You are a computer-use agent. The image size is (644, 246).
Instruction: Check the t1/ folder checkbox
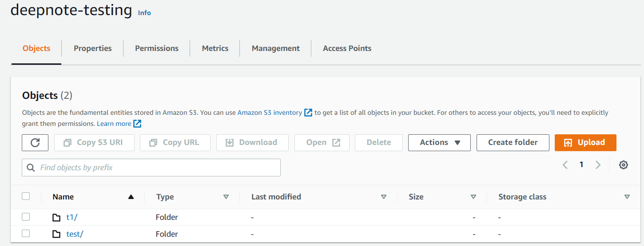pos(26,217)
